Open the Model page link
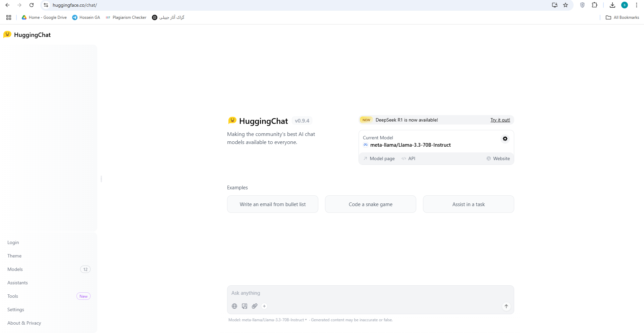This screenshot has height=333, width=644. pos(379,158)
